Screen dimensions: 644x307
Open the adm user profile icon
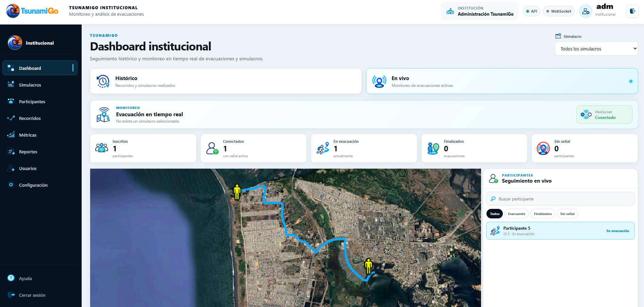point(585,11)
